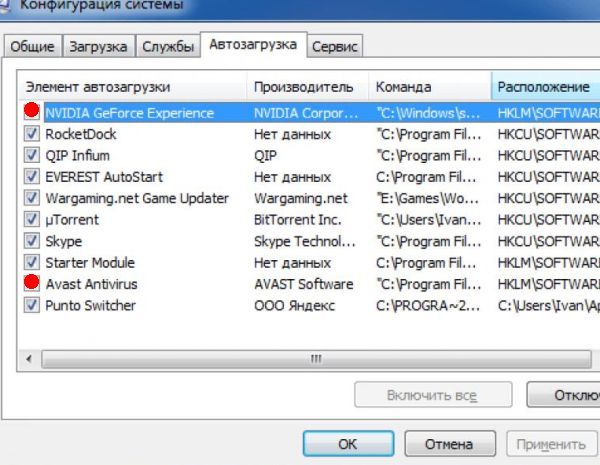Select the Punto Switcher entry name
The width and height of the screenshot is (600, 465).
[x=90, y=305]
